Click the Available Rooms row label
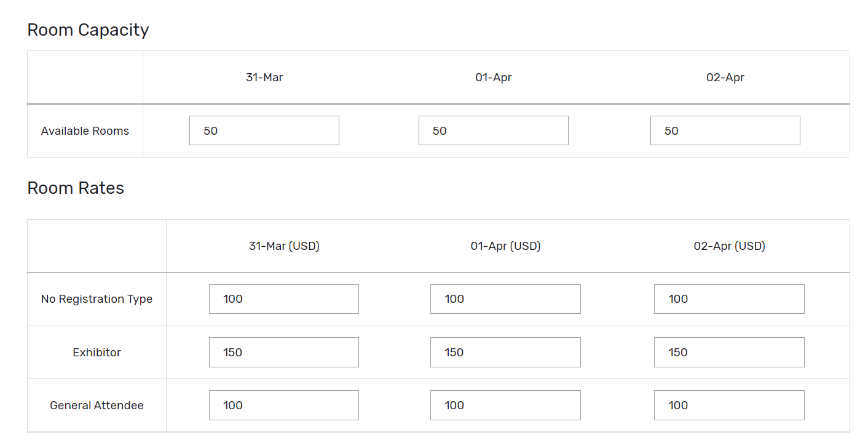 [85, 130]
